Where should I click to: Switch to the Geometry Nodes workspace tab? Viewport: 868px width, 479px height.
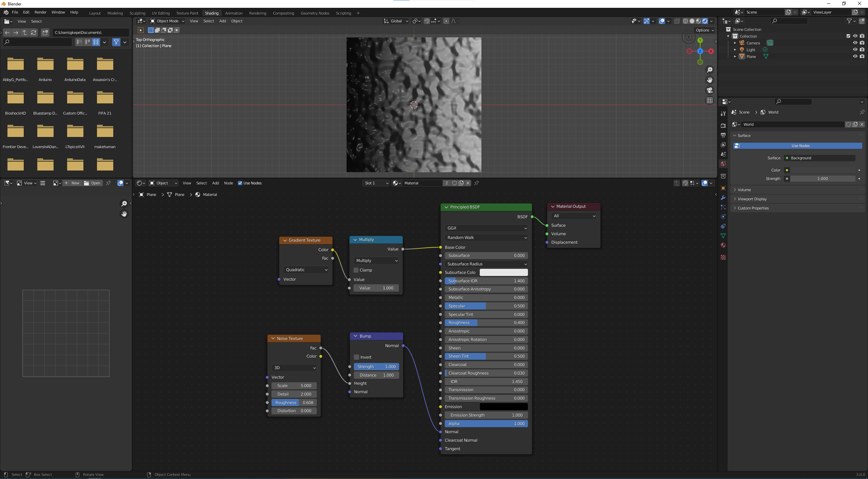pos(315,13)
